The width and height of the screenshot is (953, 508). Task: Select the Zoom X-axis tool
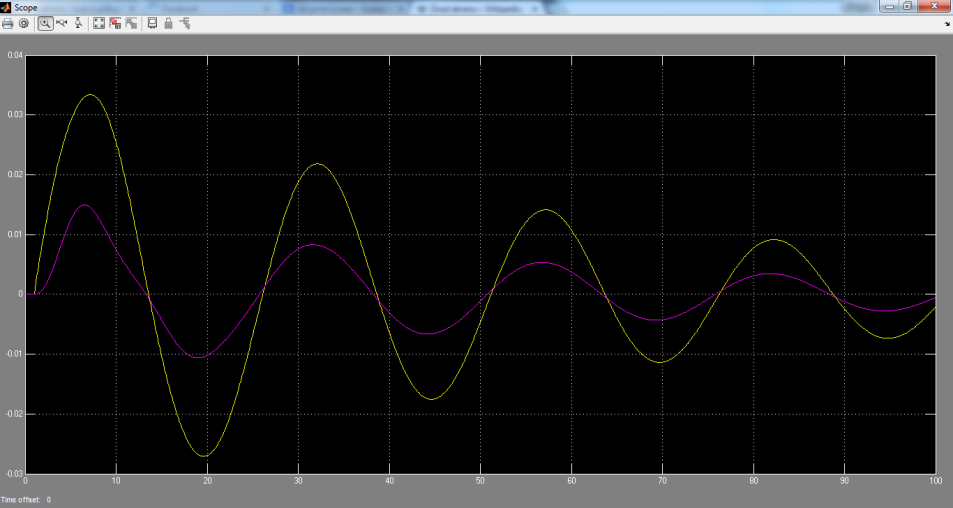pos(62,23)
